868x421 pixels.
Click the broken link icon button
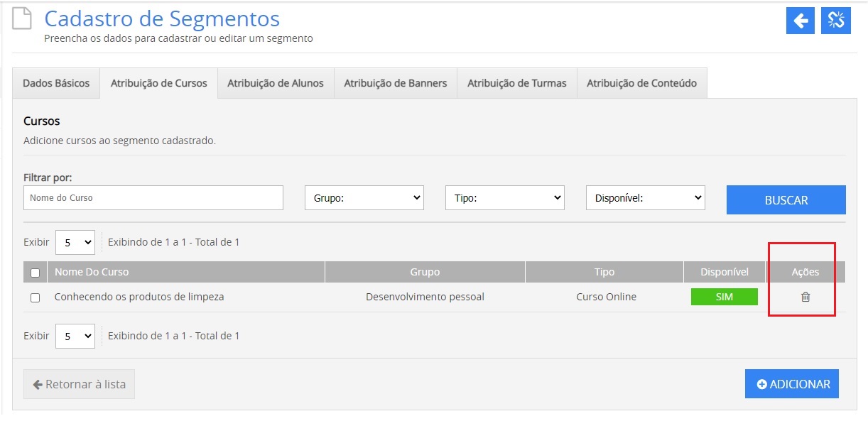tap(835, 21)
